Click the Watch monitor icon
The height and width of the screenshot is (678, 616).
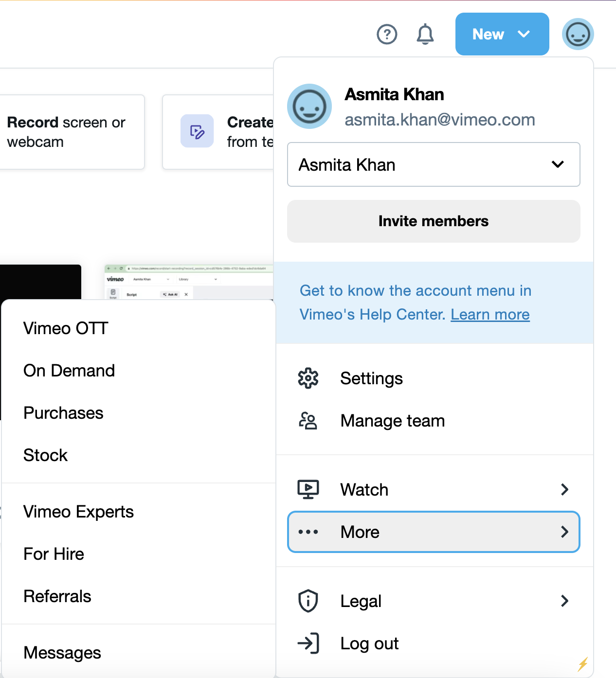pos(308,489)
